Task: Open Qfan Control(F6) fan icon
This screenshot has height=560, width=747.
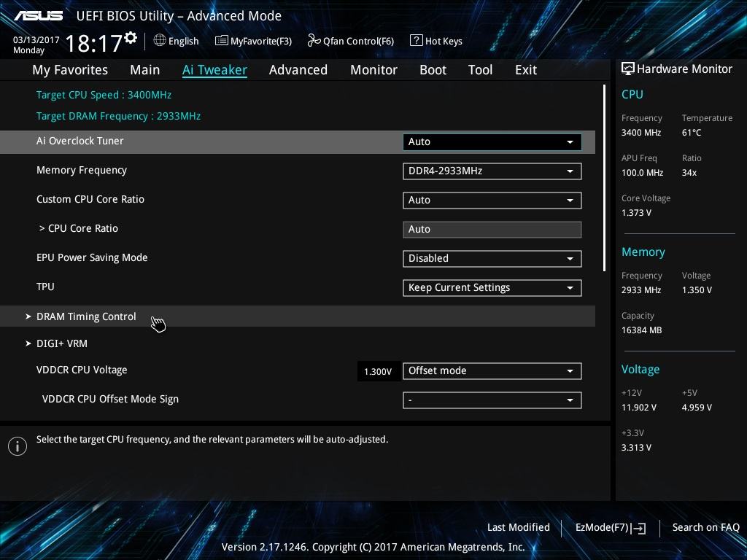Action: [x=314, y=41]
